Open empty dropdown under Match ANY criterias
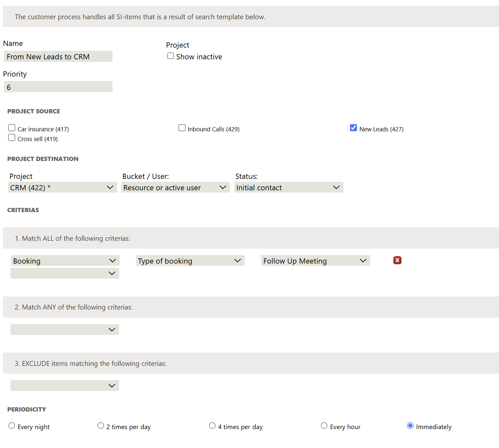Image resolution: width=499 pixels, height=448 pixels. [65, 329]
